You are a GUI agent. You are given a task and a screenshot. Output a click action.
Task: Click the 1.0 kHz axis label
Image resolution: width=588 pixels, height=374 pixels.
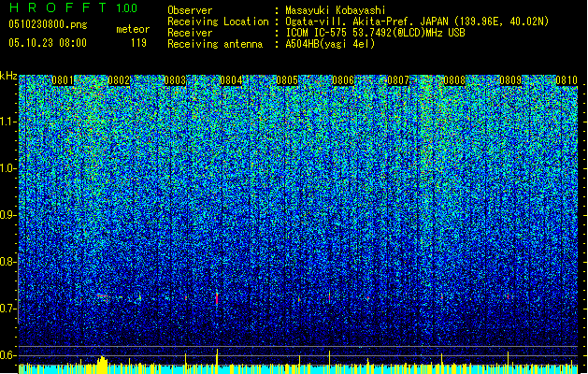[8, 168]
